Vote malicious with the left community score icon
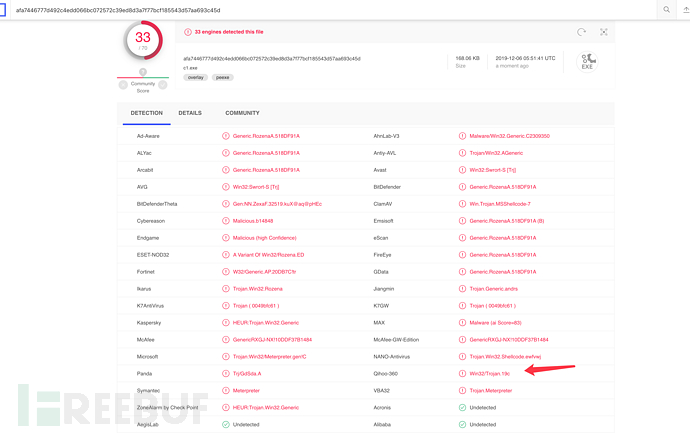The height and width of the screenshot is (433, 690). click(x=123, y=84)
